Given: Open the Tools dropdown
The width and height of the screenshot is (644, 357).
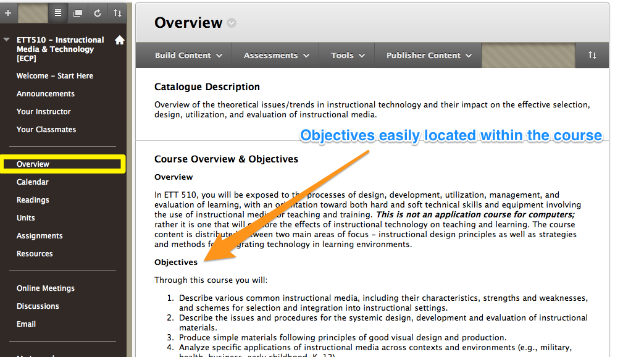Looking at the screenshot, I should pos(348,56).
